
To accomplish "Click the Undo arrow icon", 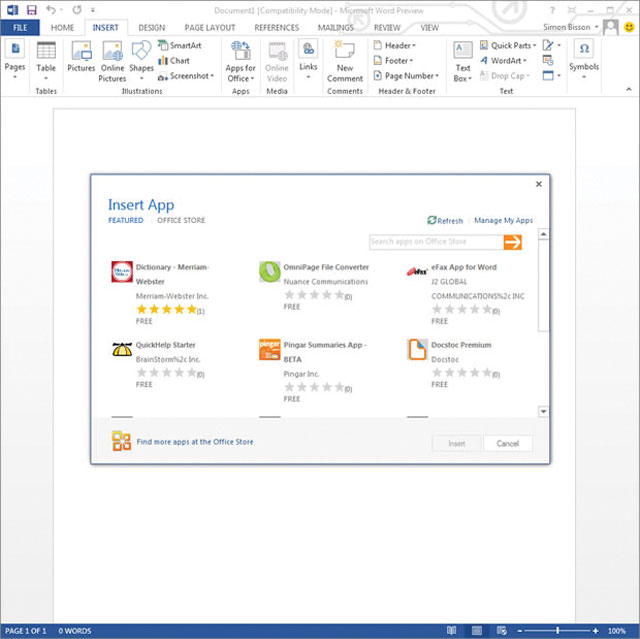I will [51, 9].
